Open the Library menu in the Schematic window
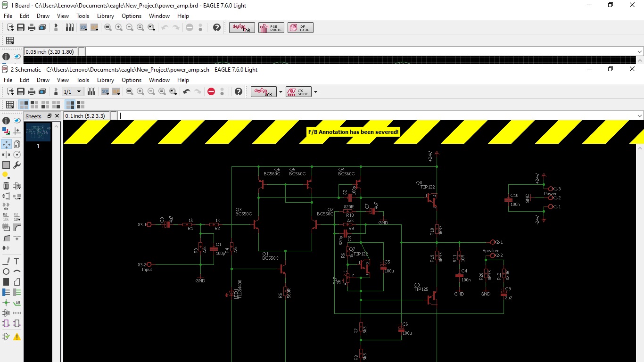The width and height of the screenshot is (644, 362). click(x=106, y=80)
